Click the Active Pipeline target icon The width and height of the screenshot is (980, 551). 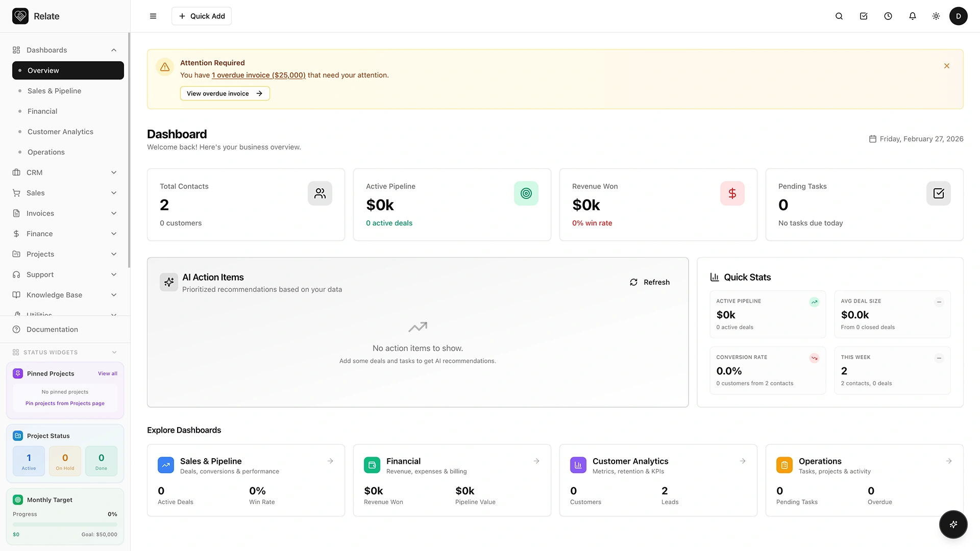(x=526, y=193)
